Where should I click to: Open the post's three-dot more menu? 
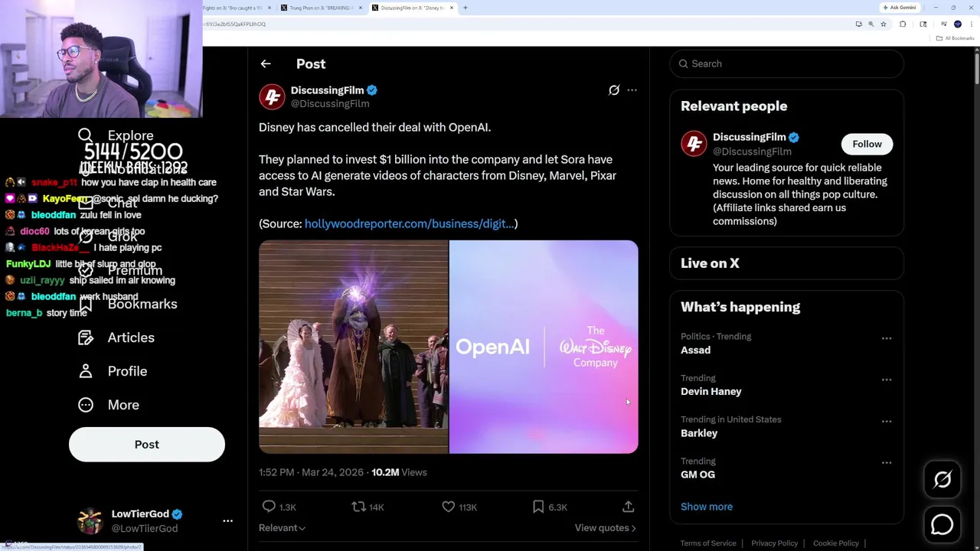click(x=632, y=90)
